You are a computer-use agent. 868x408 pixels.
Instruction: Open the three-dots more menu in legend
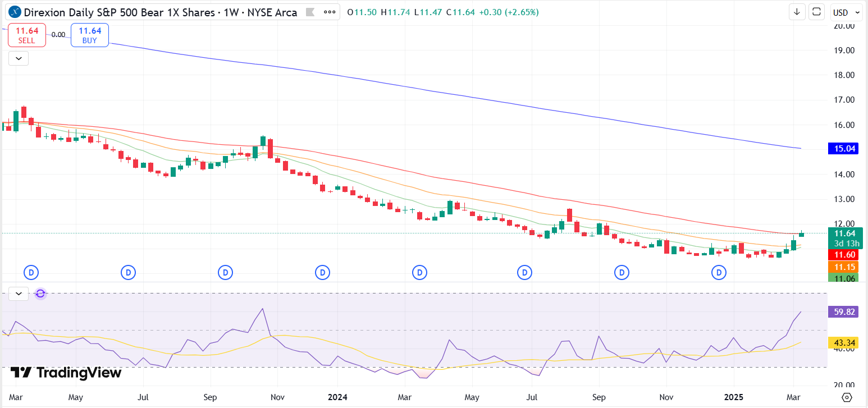pos(331,12)
